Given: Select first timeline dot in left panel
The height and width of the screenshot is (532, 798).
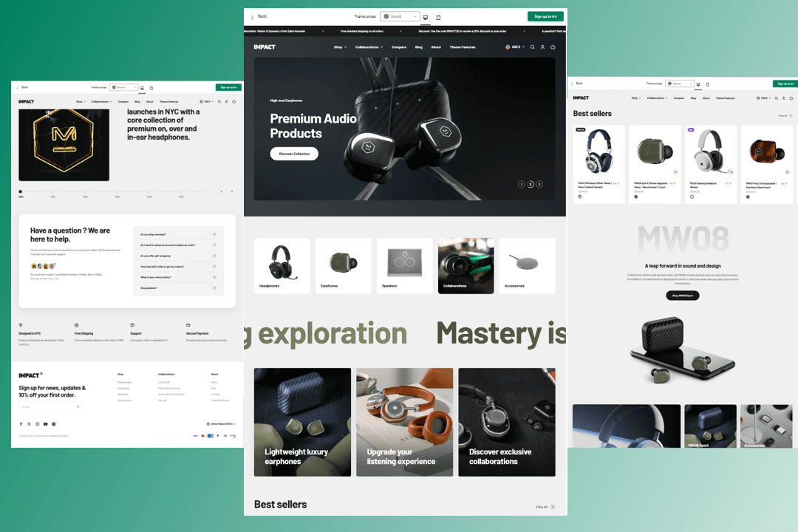Looking at the screenshot, I should coord(21,191).
